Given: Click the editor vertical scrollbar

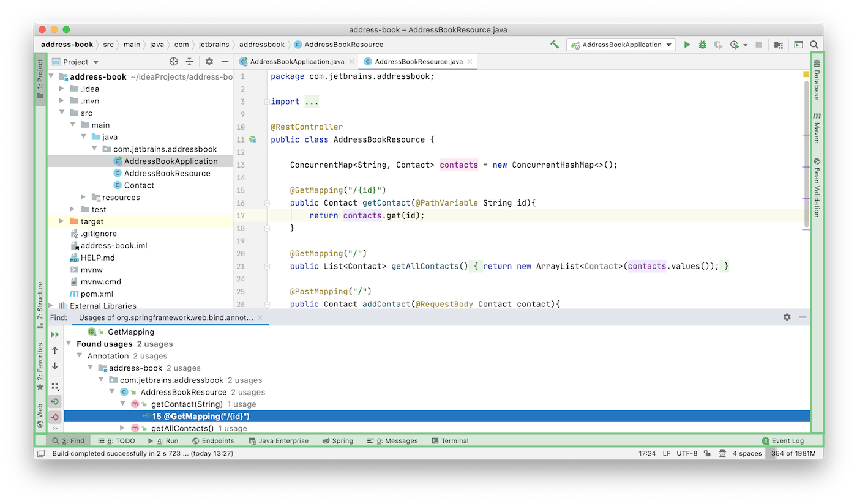Looking at the screenshot, I should point(806,153).
